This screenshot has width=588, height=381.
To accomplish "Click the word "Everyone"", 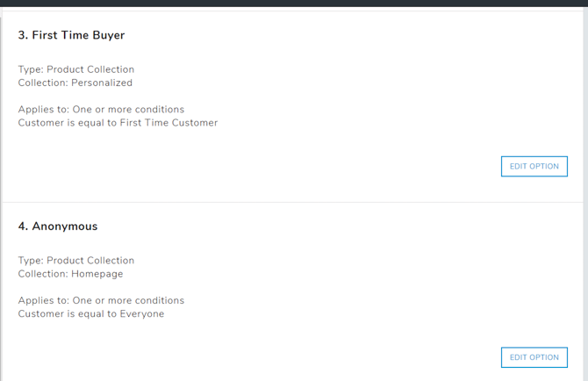I will tap(141, 313).
